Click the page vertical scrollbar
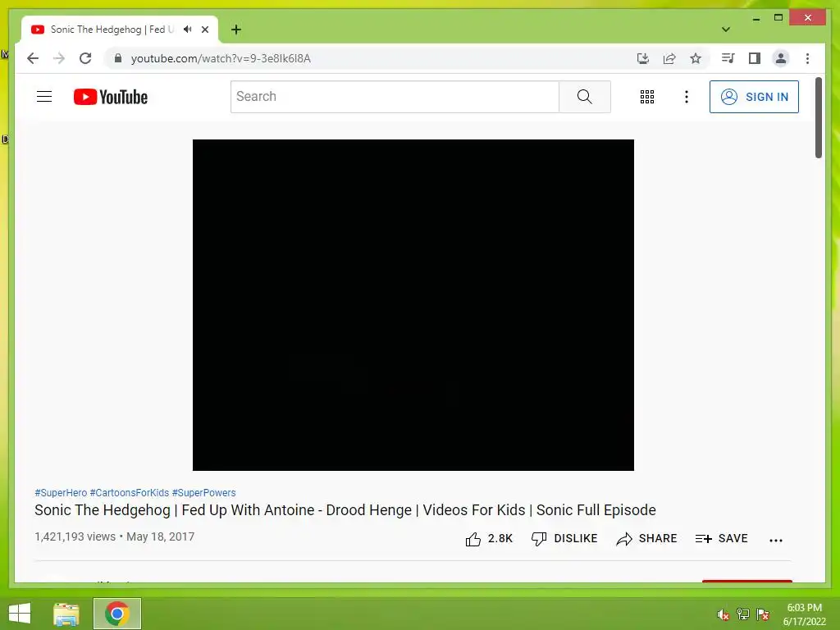Image resolution: width=840 pixels, height=630 pixels. [x=818, y=118]
